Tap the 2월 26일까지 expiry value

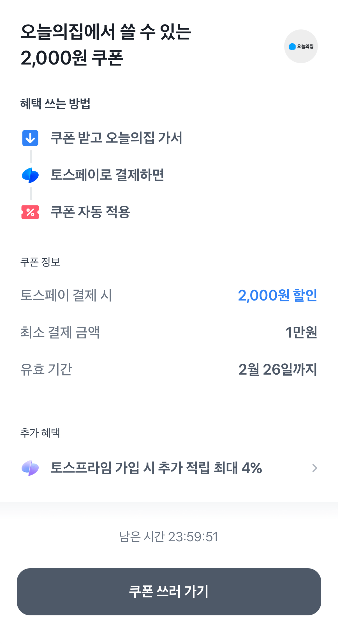277,369
